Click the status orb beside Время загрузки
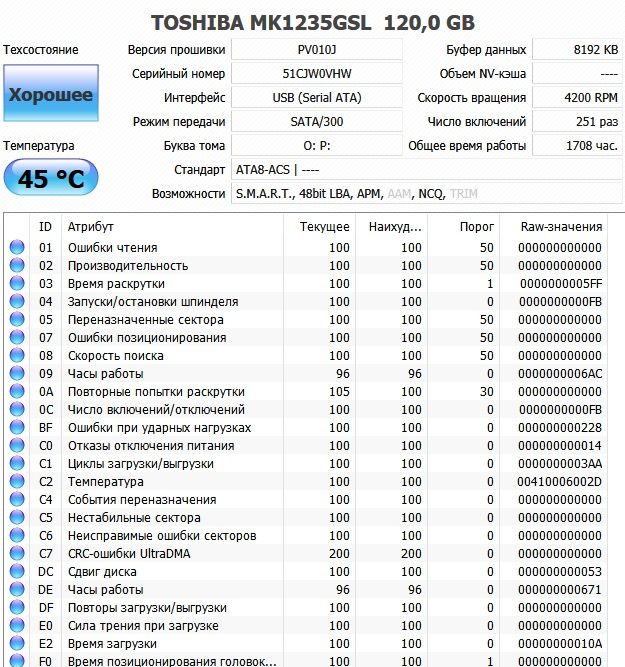Viewport: 625px width, 667px height. tap(17, 643)
